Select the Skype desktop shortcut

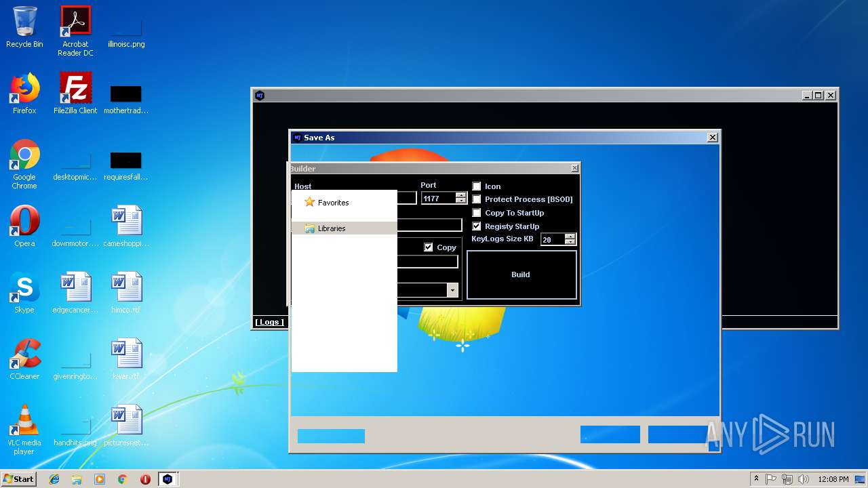point(24,293)
